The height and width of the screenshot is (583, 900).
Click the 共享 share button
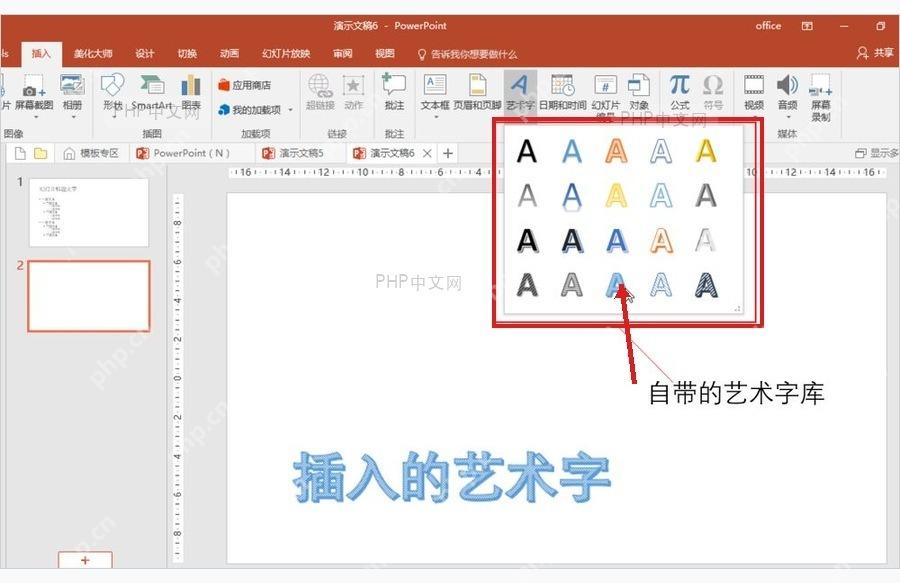tap(875, 53)
